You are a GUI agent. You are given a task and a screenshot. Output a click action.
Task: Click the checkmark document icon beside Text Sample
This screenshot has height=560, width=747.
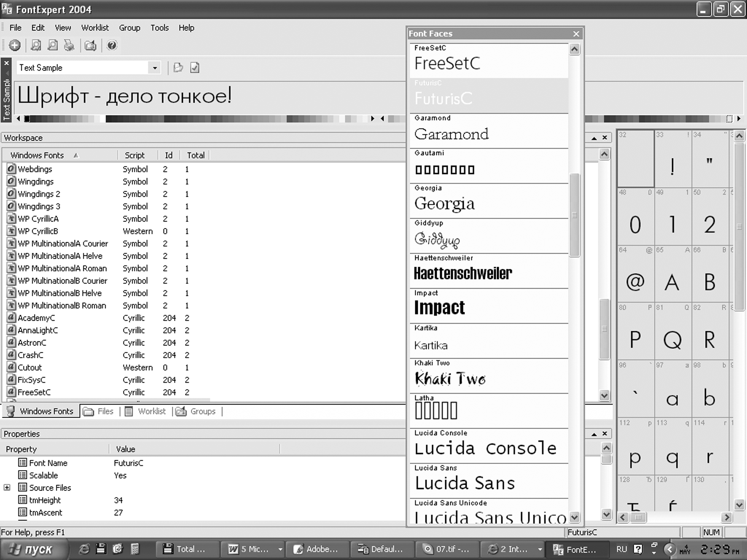tap(195, 67)
